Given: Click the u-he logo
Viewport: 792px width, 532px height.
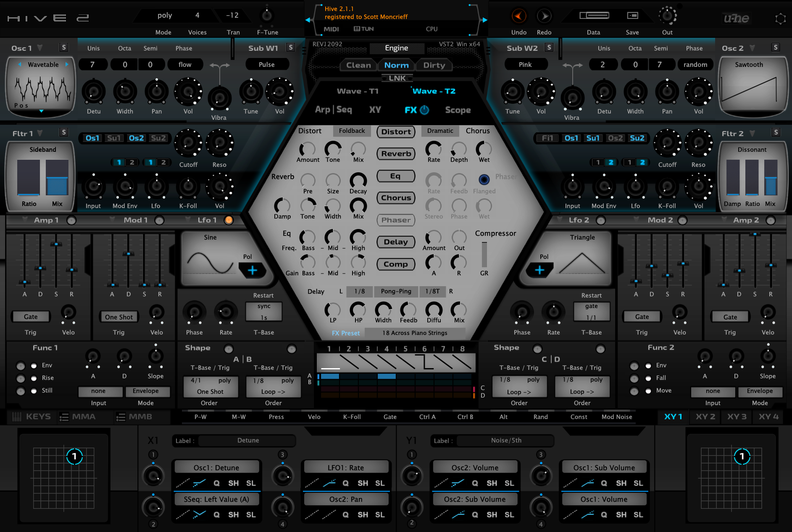Looking at the screenshot, I should click(736, 18).
